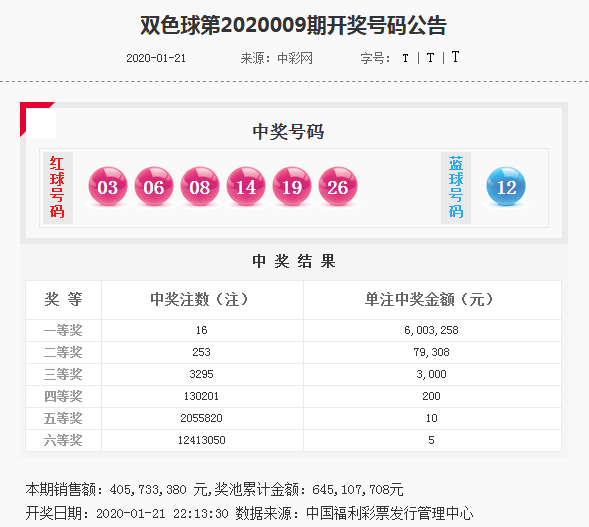Click red ball number 06
Screen dimensions: 589x527
(154, 186)
